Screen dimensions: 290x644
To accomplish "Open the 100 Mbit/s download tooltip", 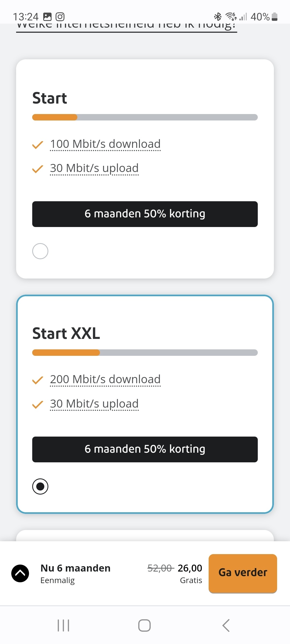I will 105,144.
